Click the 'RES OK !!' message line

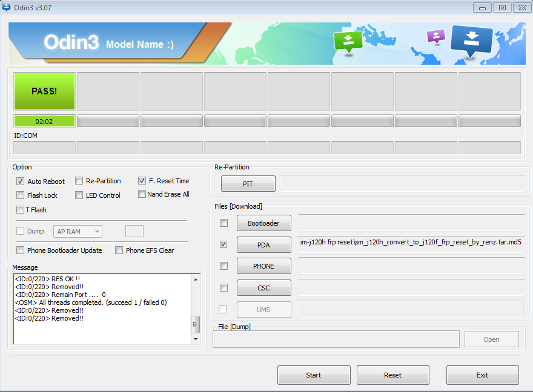(48, 279)
